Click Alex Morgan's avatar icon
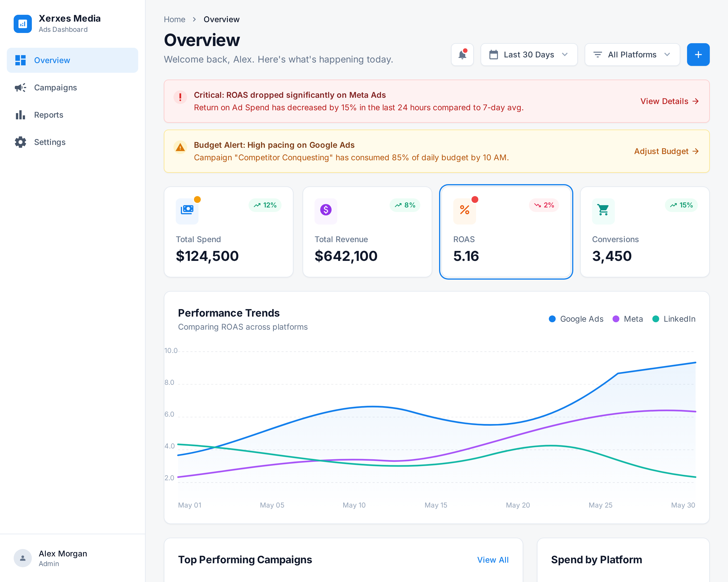The width and height of the screenshot is (728, 582). (23, 558)
